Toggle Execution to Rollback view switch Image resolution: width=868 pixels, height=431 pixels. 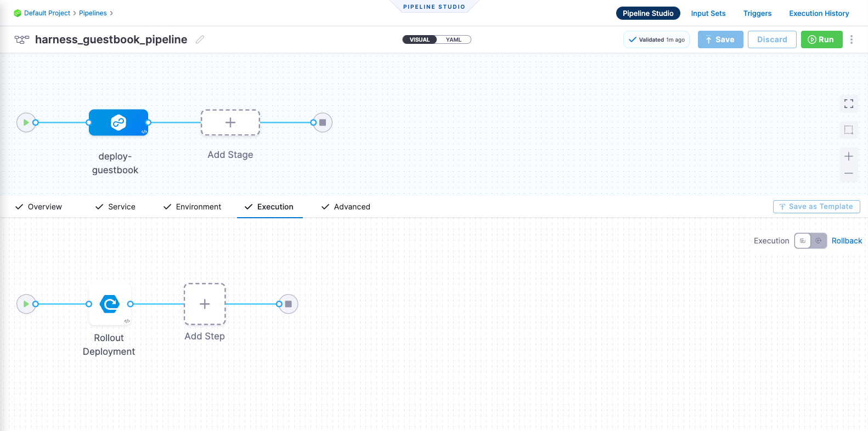[x=810, y=241]
